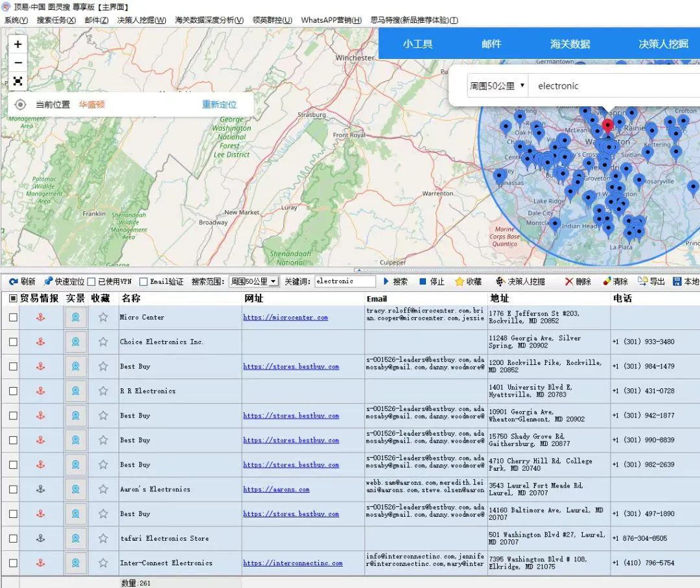Toggle the select-all checkbox in table header
The width and height of the screenshot is (700, 588).
pyautogui.click(x=13, y=298)
